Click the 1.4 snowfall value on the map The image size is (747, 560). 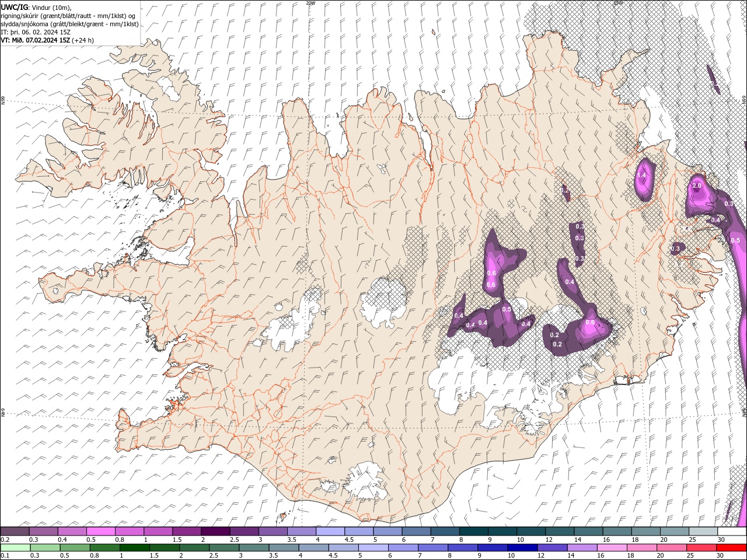tap(641, 175)
